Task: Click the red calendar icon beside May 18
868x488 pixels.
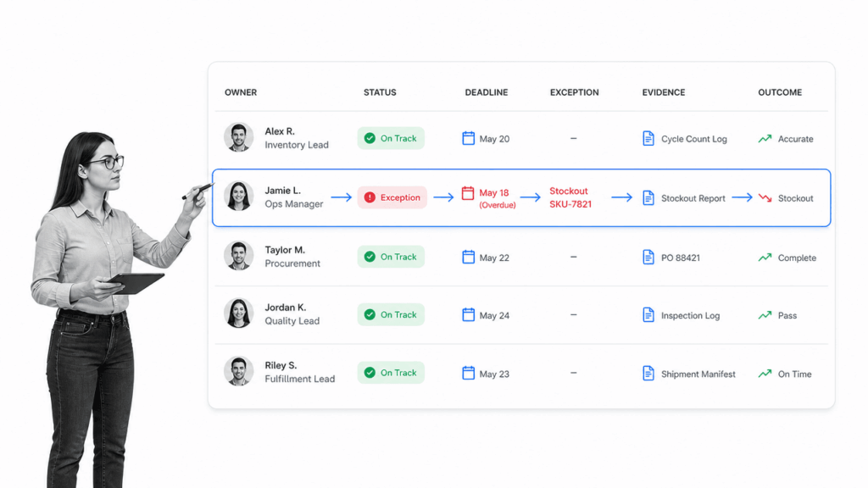Action: coord(468,192)
